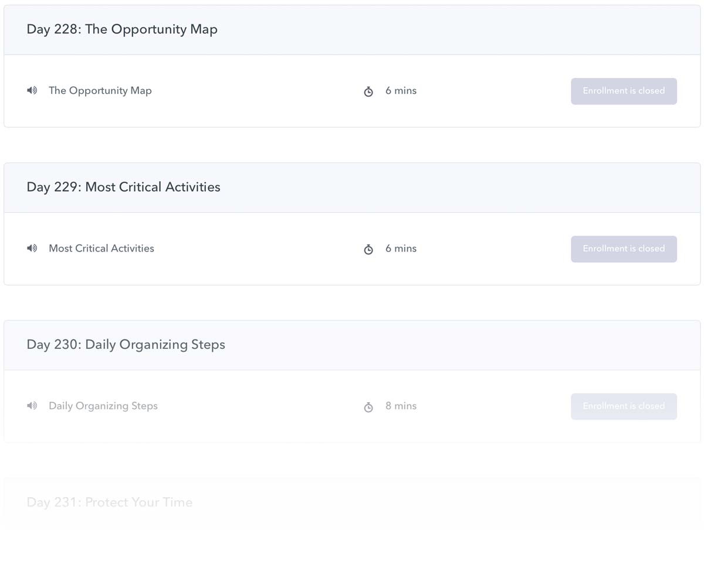Image resolution: width=704 pixels, height=588 pixels.
Task: Click the timer icon beside The Opportunity Map duration
Action: (x=368, y=91)
